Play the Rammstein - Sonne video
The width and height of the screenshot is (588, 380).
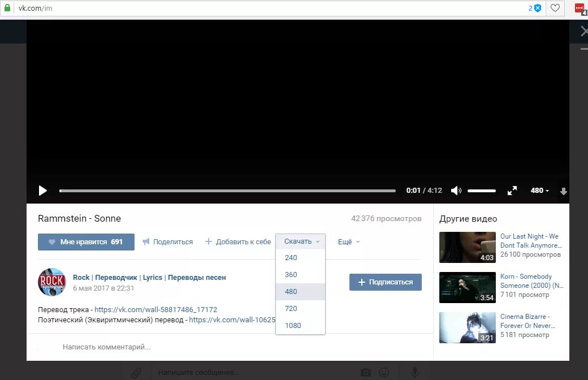(x=43, y=191)
